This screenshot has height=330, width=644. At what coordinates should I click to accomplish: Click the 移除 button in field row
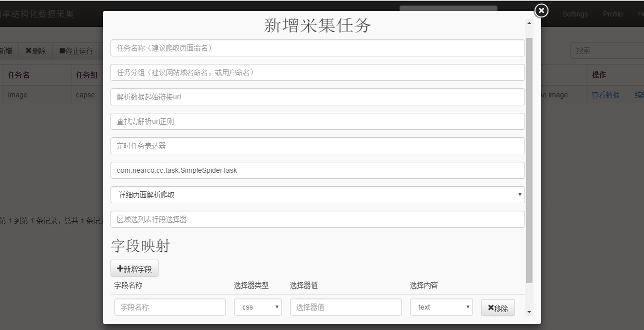pyautogui.click(x=498, y=308)
